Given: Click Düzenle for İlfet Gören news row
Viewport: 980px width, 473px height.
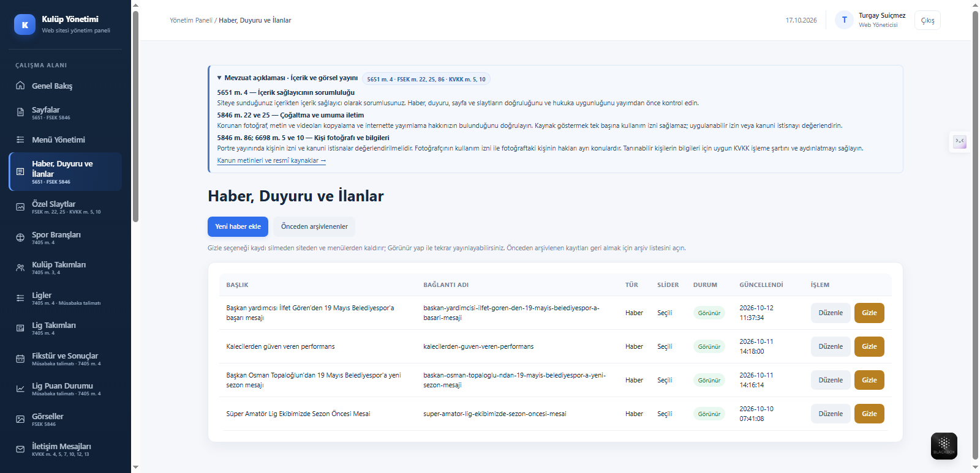Looking at the screenshot, I should point(831,313).
